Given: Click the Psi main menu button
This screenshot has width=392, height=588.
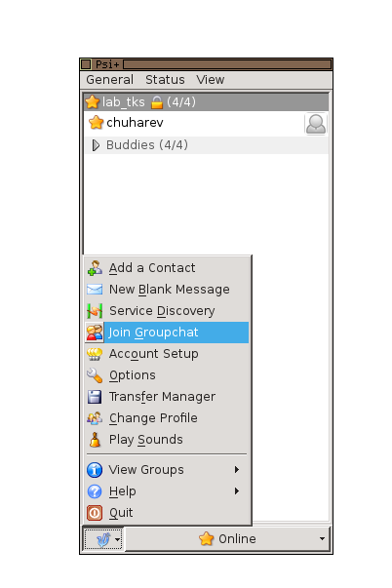Looking at the screenshot, I should (103, 539).
